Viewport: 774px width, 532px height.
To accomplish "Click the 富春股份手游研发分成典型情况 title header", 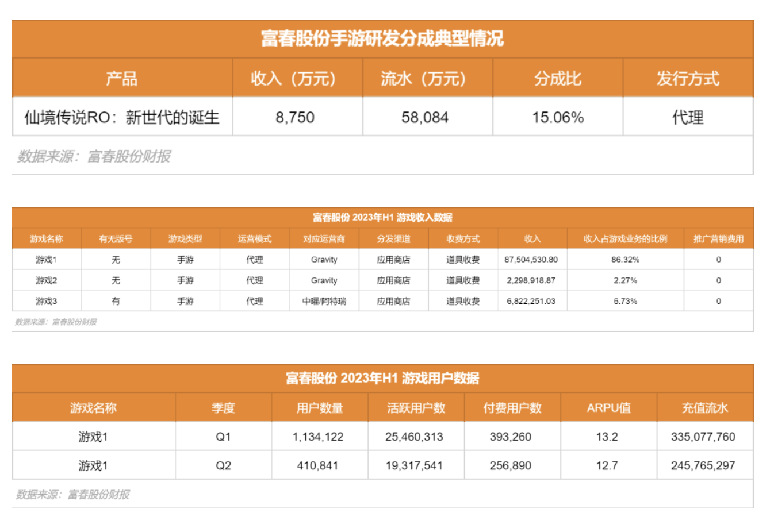I will coord(382,38).
